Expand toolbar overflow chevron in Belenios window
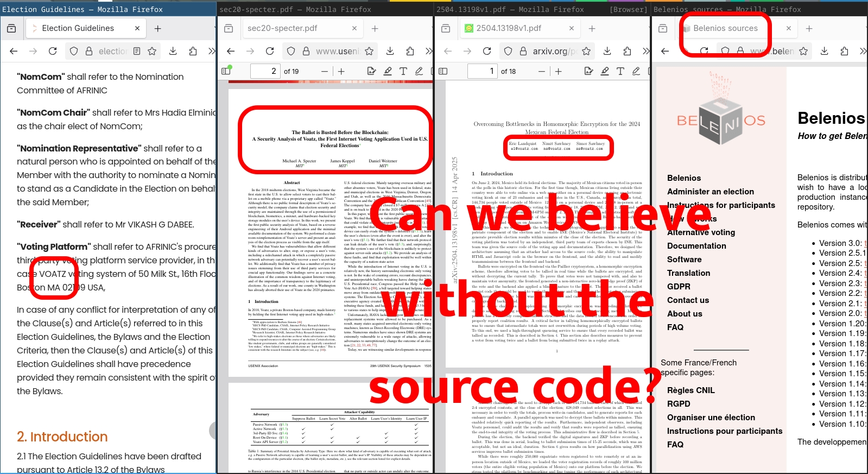Screen dimensions: 868x474 click(x=863, y=51)
